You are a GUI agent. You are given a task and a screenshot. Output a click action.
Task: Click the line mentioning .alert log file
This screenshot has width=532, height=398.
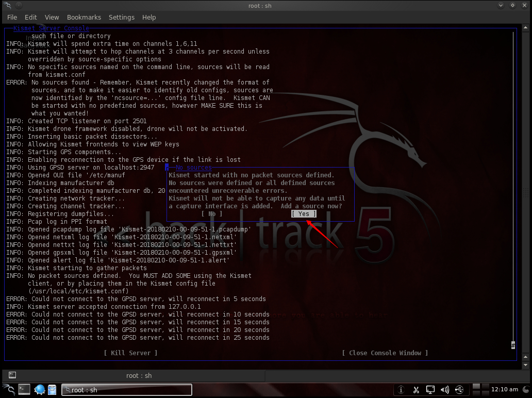coord(118,260)
